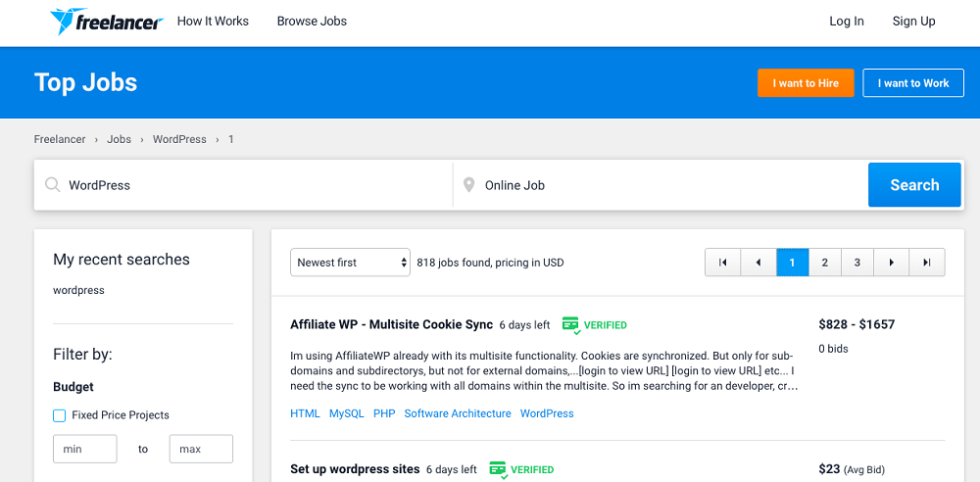Screen dimensions: 980x482
Task: Go to previous results page arrow
Action: 758,263
